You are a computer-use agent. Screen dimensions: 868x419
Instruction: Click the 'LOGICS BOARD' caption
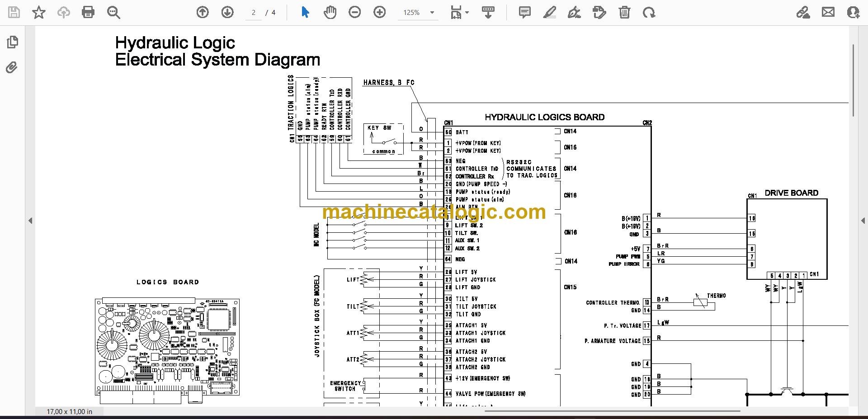click(168, 282)
